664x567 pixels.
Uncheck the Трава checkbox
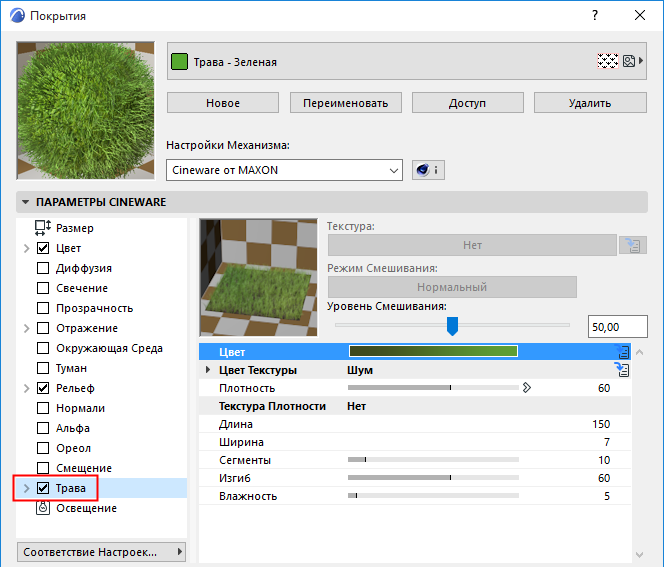(x=43, y=488)
